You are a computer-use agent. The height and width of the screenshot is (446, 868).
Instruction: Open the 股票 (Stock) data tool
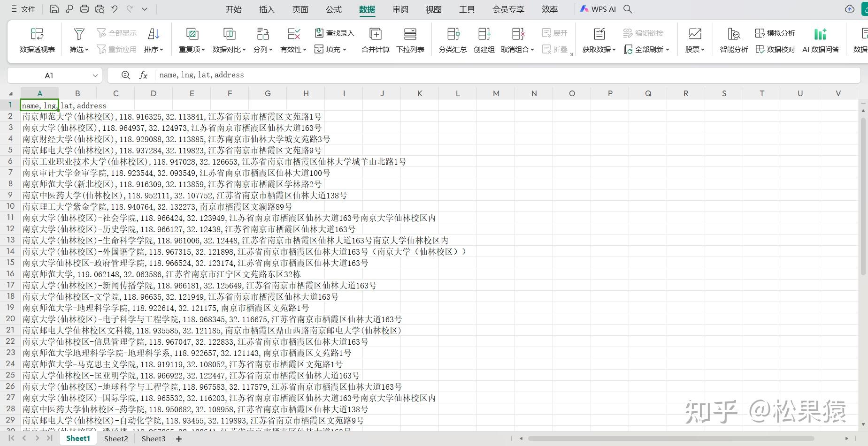pos(694,40)
